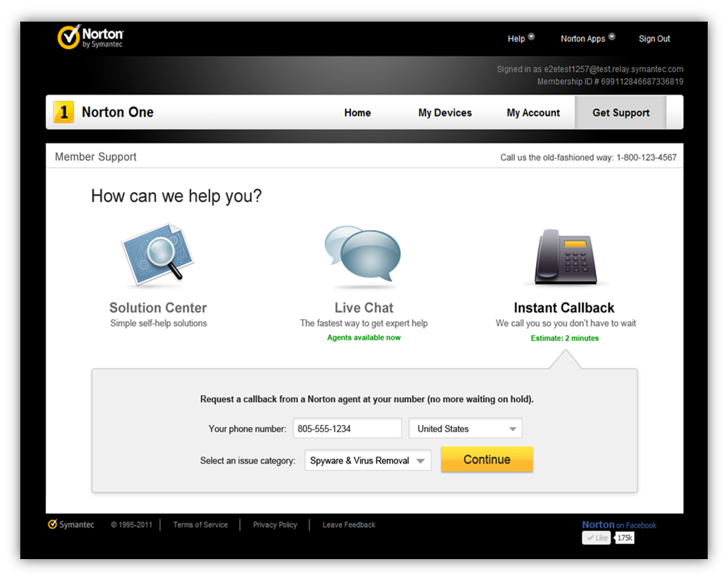Switch to the My Account tab
This screenshot has width=728, height=580.
(x=533, y=112)
